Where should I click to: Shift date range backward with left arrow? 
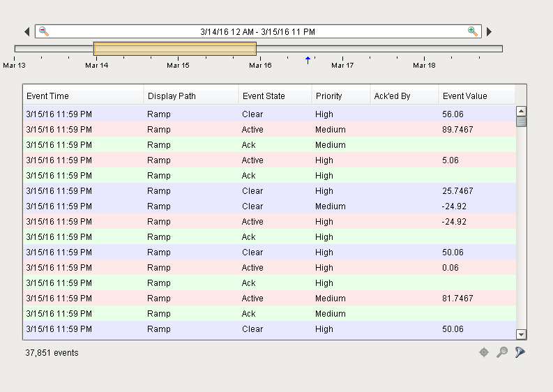pyautogui.click(x=27, y=32)
